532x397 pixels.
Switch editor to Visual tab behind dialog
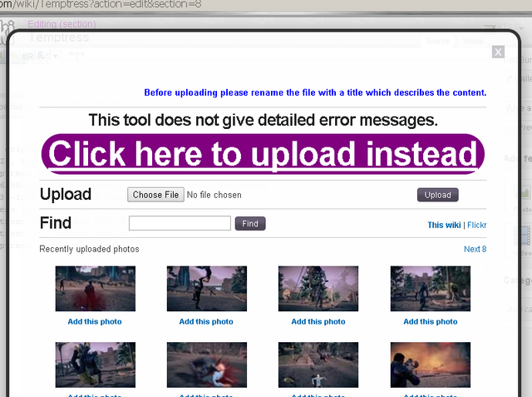point(473,41)
